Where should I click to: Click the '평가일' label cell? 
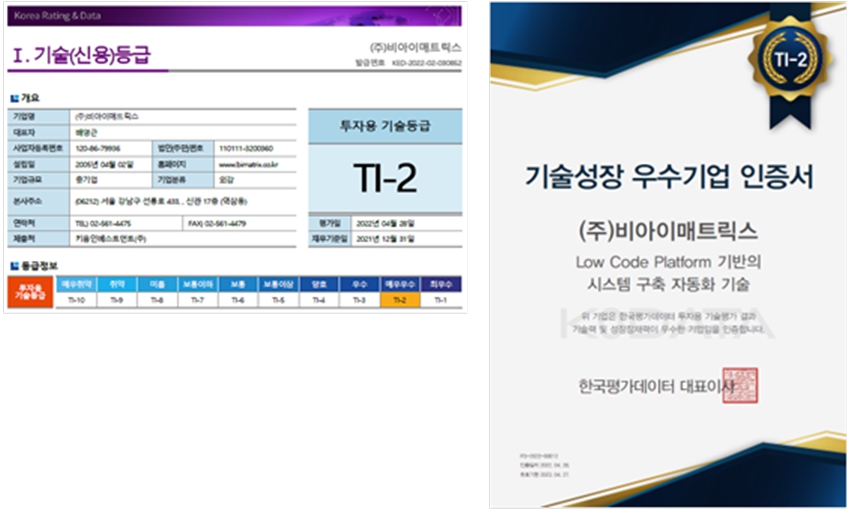329,223
